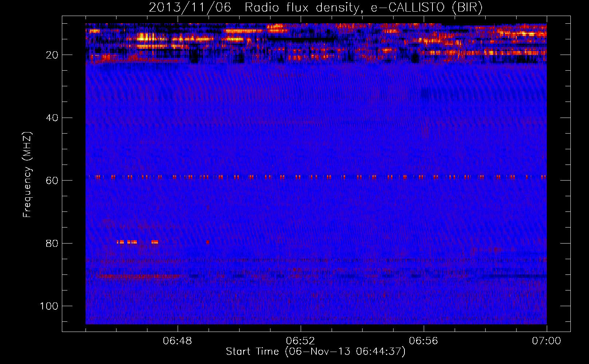The image size is (589, 364).
Task: Click the 40 MHz frequency tick label
Action: (x=52, y=118)
